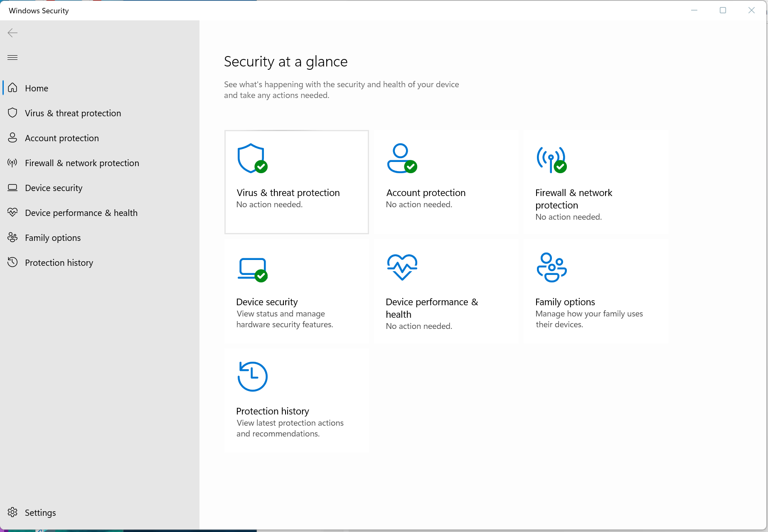The height and width of the screenshot is (532, 768).
Task: Click the back arrow in the sidebar
Action: (x=12, y=33)
